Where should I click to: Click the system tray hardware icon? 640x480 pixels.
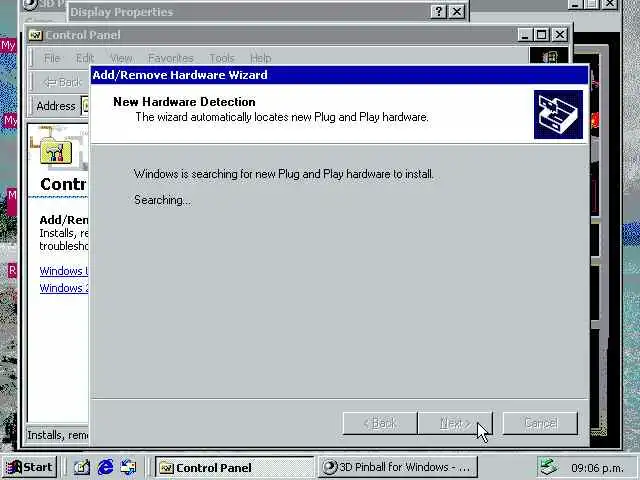click(x=548, y=467)
